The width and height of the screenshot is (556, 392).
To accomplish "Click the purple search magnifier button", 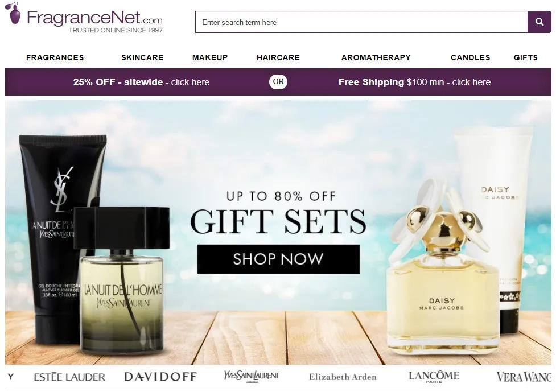I will point(539,22).
